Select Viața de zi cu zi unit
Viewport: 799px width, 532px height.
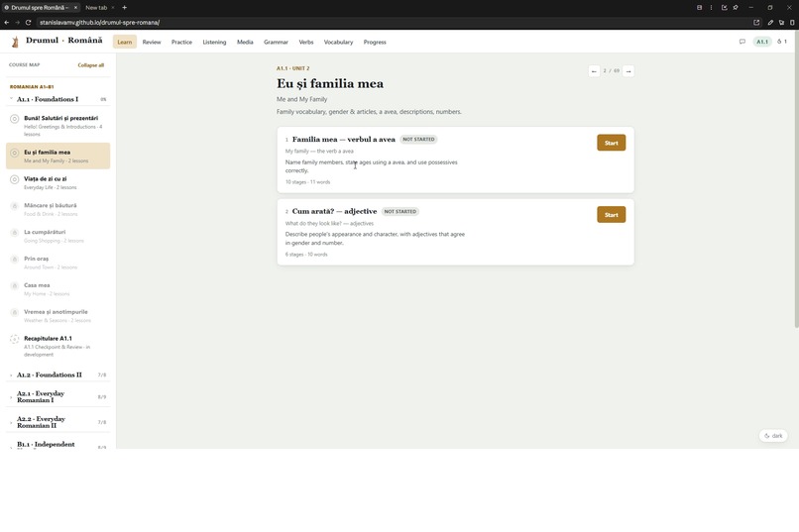58,182
